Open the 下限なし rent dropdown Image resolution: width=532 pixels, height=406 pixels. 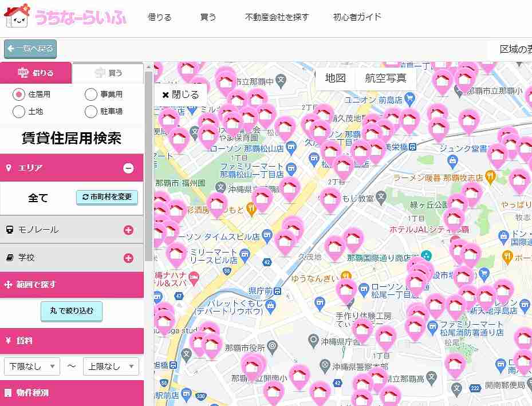(x=32, y=366)
